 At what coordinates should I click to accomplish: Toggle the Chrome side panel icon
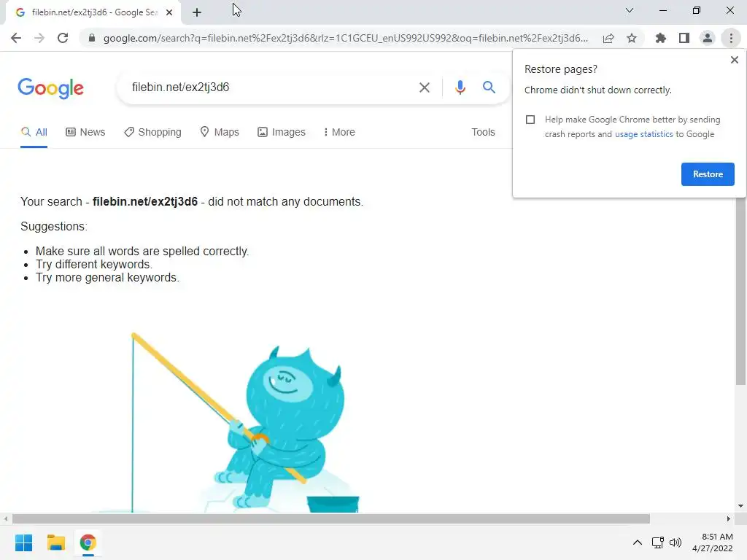pos(684,38)
